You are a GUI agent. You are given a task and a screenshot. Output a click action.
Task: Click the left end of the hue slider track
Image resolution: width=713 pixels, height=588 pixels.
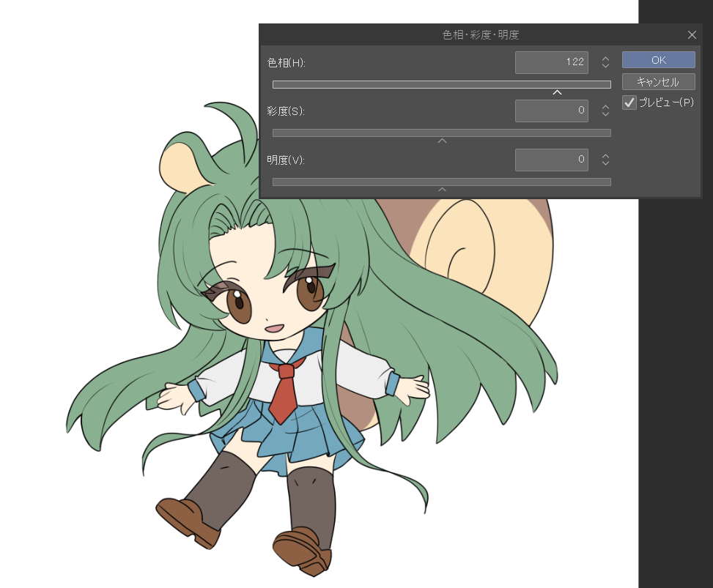click(x=276, y=84)
